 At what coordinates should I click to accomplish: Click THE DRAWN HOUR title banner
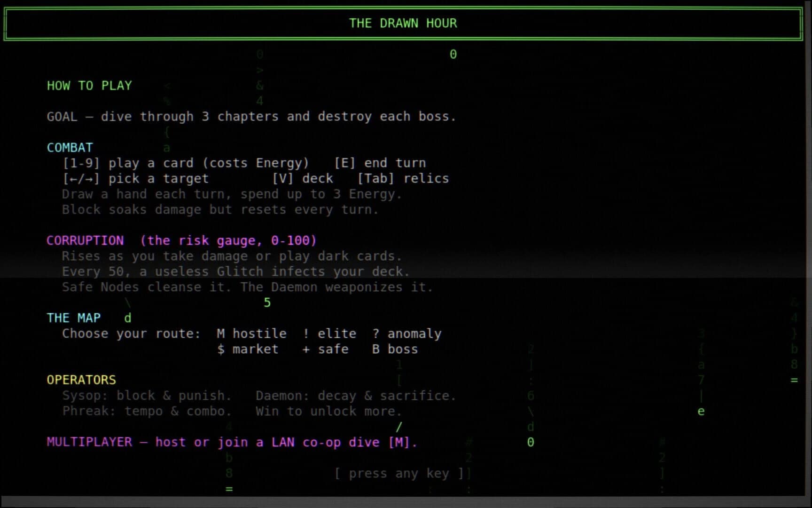coord(403,23)
